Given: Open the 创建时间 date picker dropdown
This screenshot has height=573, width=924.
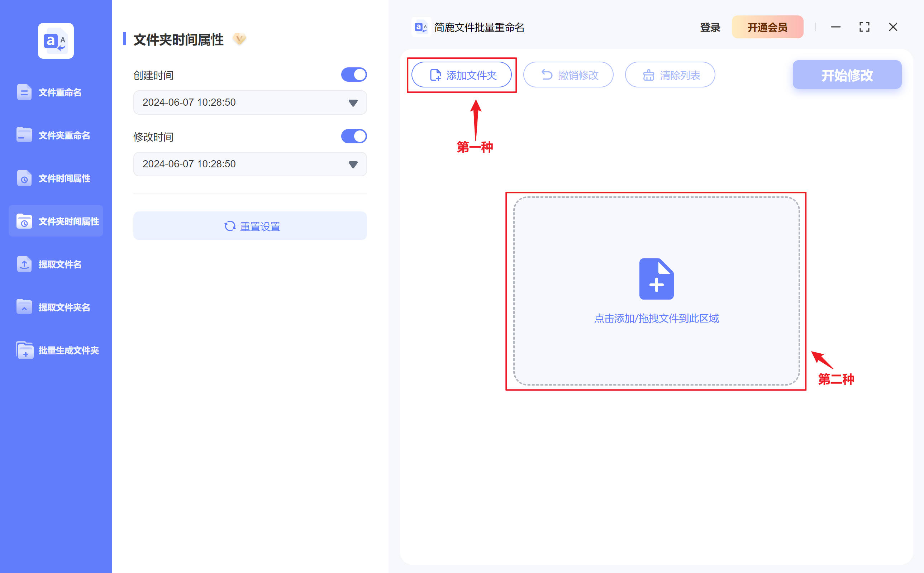Looking at the screenshot, I should pos(352,102).
